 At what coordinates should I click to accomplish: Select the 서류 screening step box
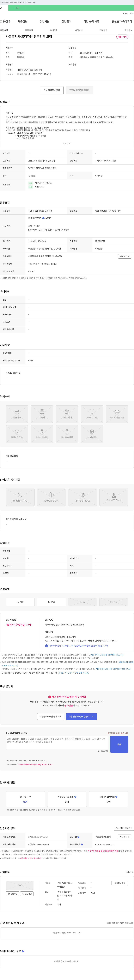[20, 602]
